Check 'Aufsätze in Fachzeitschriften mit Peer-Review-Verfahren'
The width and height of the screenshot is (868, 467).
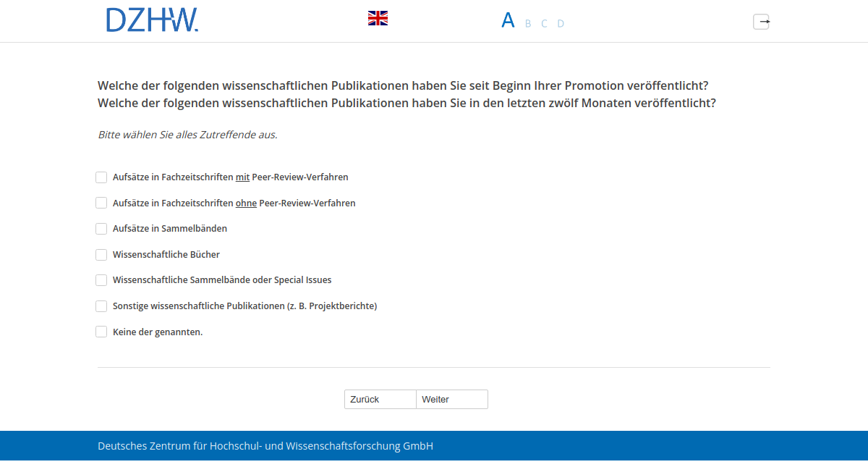click(101, 177)
